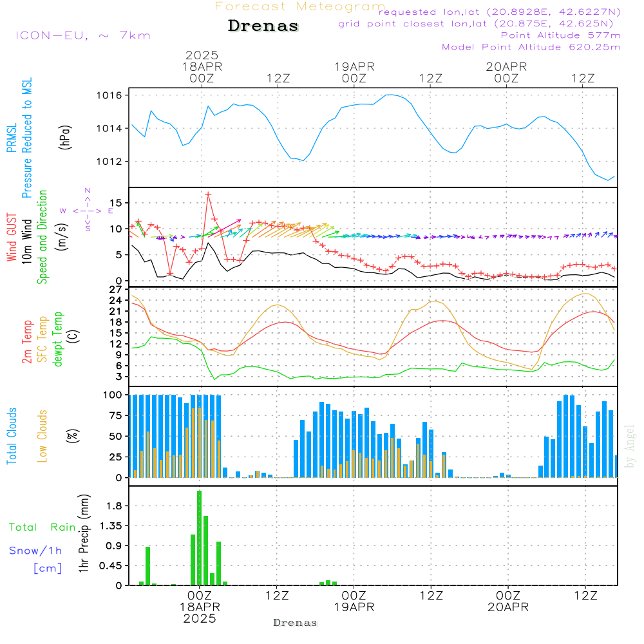Click the 2025 18APR 00Z top label

coord(202,66)
